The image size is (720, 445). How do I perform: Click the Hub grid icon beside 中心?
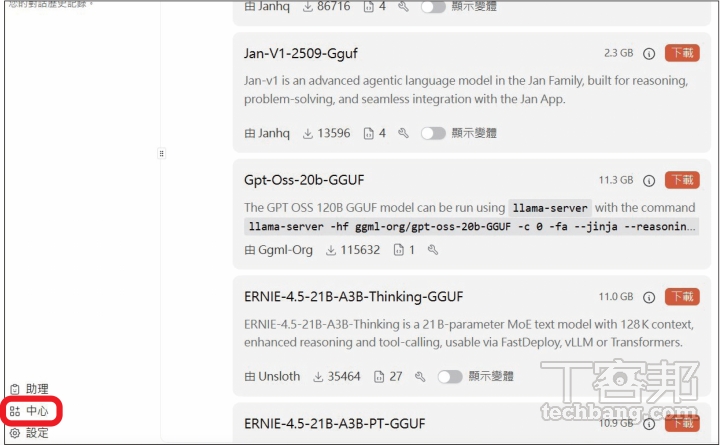click(15, 411)
